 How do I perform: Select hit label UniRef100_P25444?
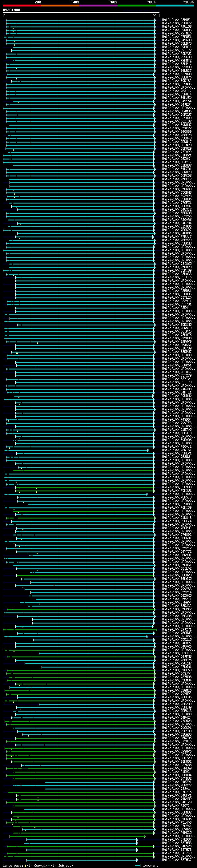click(177, 308)
